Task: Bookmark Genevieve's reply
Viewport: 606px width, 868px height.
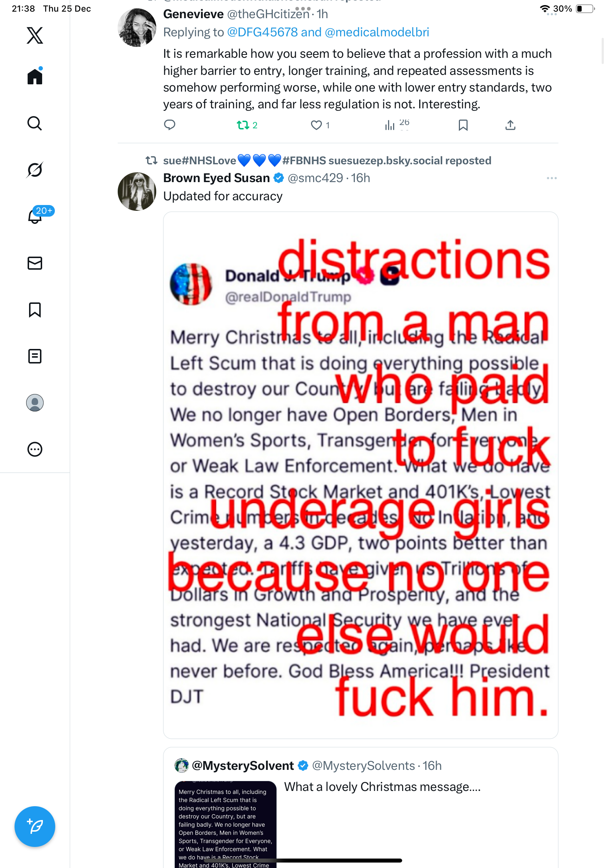Action: click(x=463, y=125)
